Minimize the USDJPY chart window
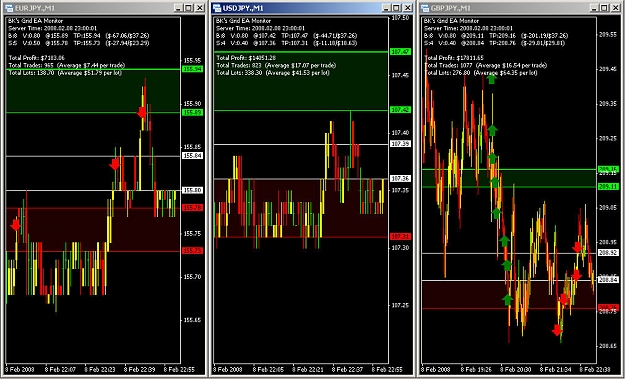Image resolution: width=625 pixels, height=379 pixels. click(x=386, y=8)
